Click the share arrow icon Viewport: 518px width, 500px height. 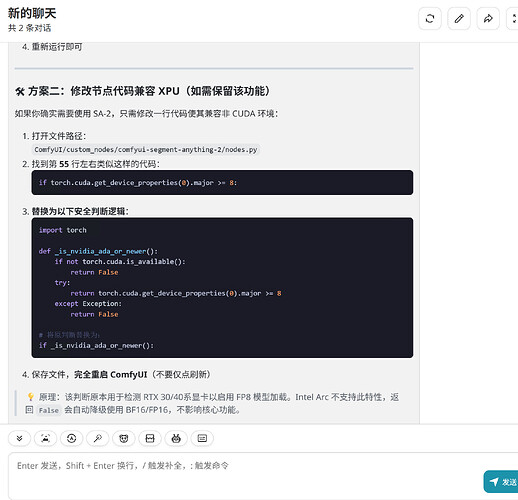tap(488, 18)
